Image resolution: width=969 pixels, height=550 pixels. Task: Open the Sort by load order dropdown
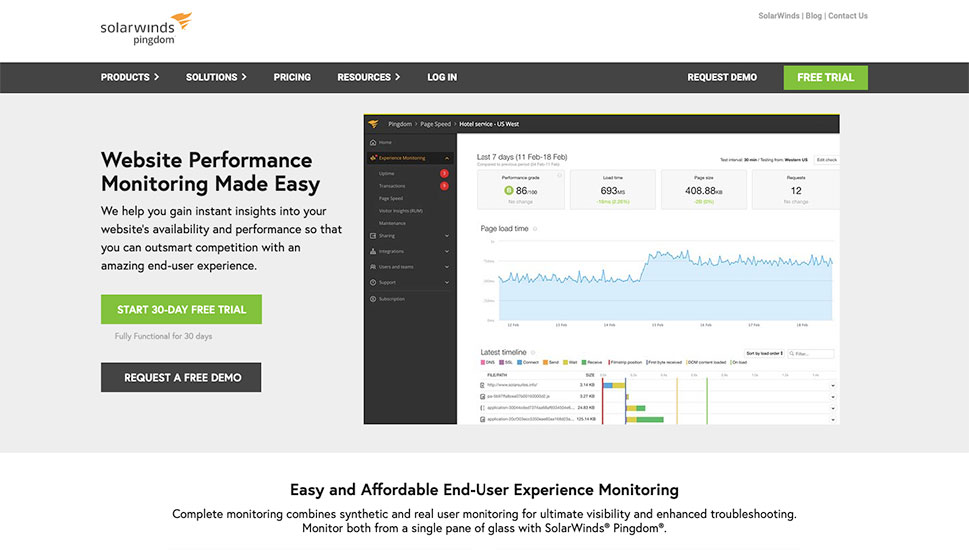(764, 353)
